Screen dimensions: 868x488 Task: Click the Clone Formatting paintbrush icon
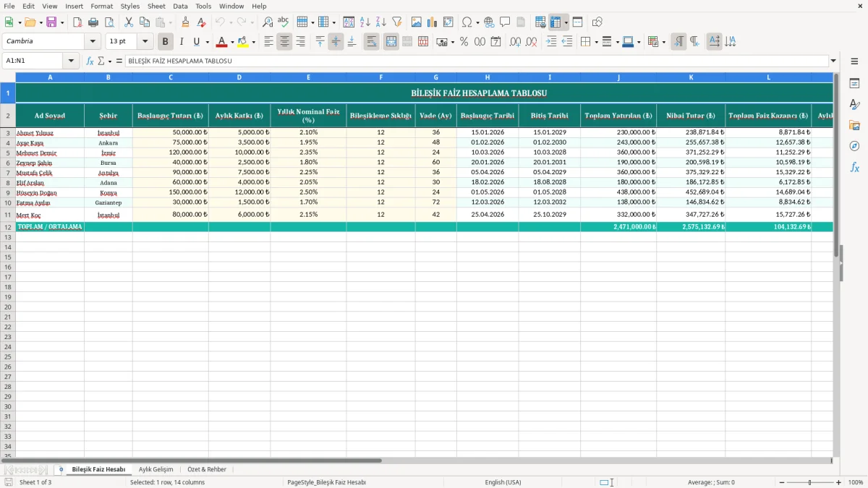(x=186, y=22)
